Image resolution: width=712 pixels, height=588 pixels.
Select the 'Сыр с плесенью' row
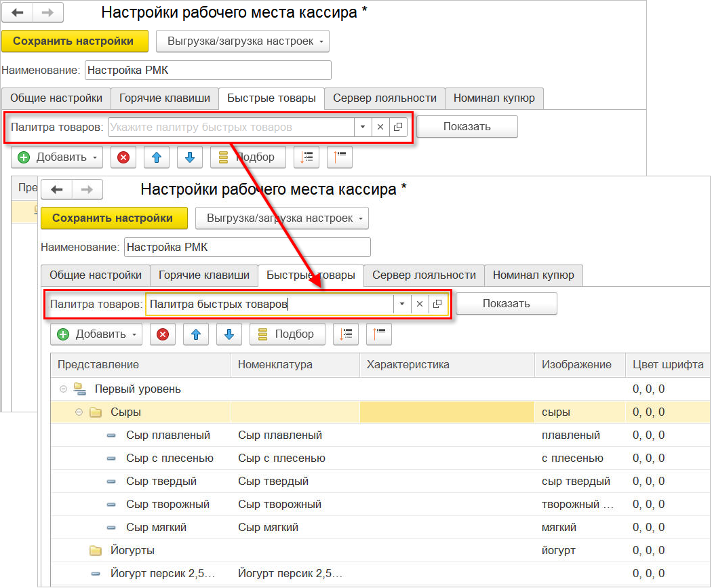pyautogui.click(x=170, y=458)
